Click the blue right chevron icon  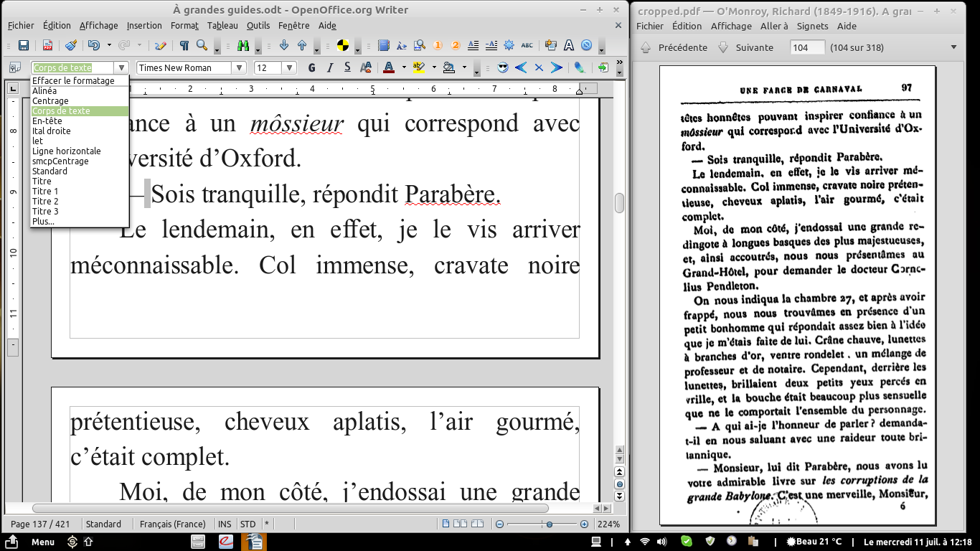coord(557,67)
